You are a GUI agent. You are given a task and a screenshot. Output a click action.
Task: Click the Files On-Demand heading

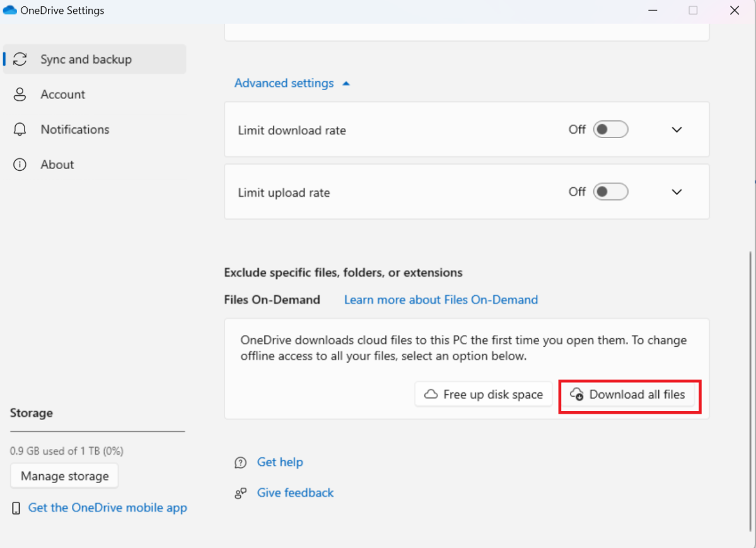[x=272, y=300]
